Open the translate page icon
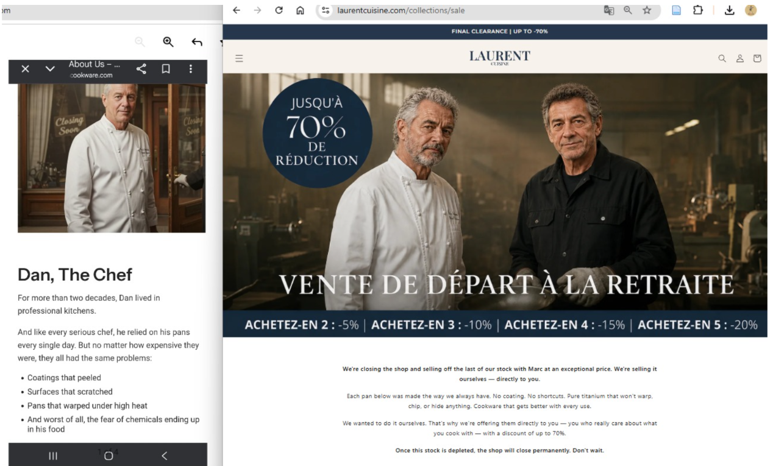This screenshot has width=773, height=466. [609, 10]
